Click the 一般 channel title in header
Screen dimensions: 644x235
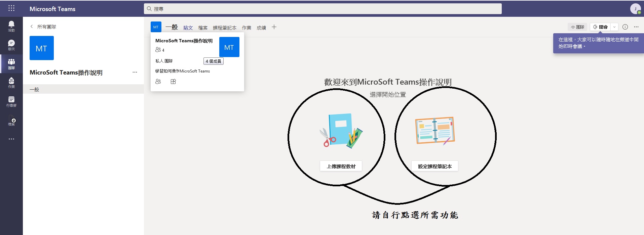[x=172, y=27]
